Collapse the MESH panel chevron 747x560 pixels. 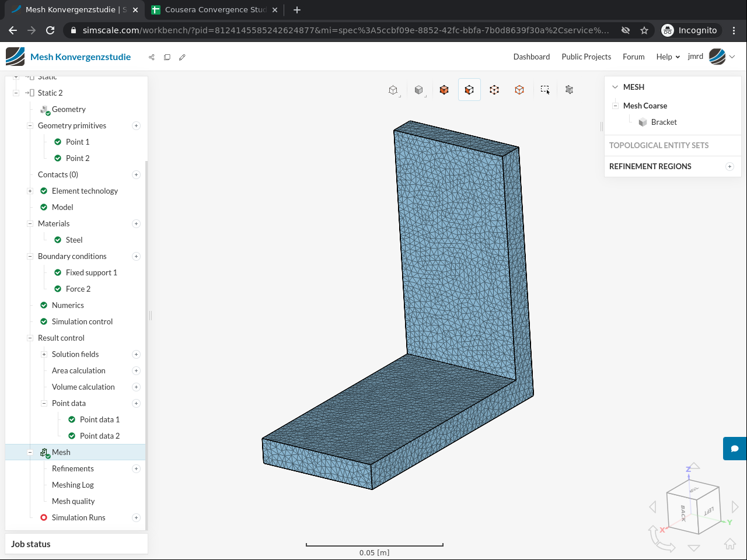click(615, 87)
